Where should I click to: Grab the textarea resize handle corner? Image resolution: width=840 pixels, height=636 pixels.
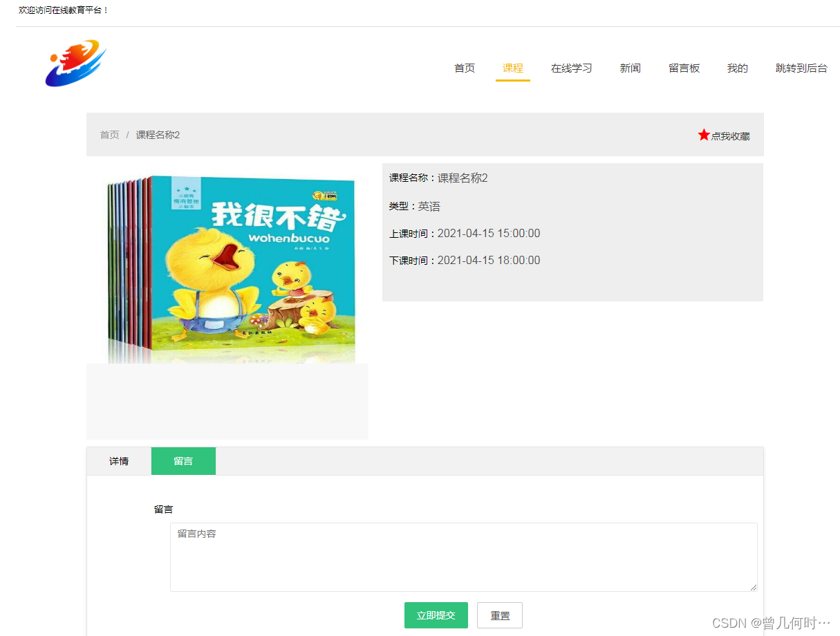click(754, 588)
